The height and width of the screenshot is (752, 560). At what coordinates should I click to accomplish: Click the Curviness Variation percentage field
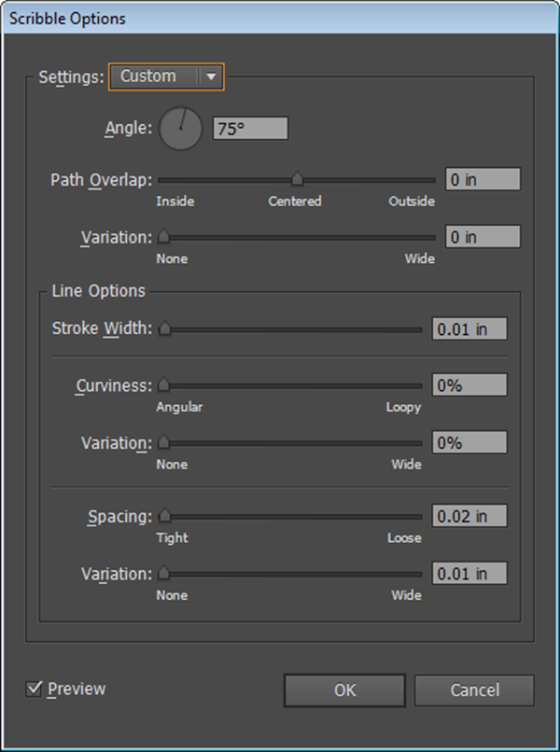pos(469,442)
